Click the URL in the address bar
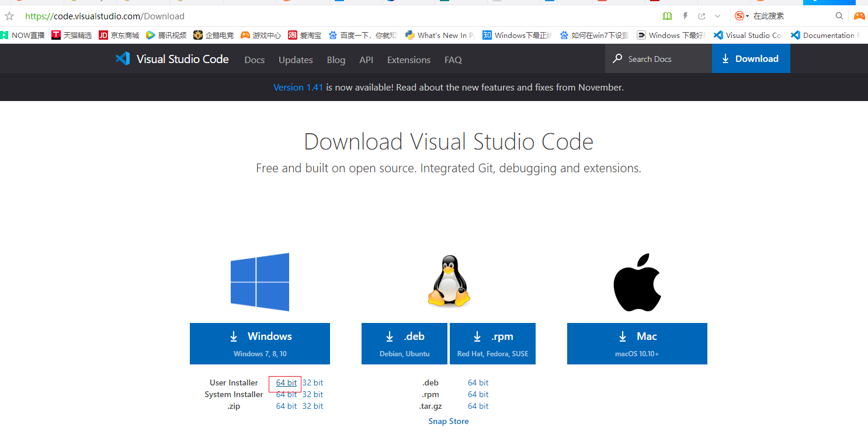The width and height of the screenshot is (868, 438). coord(105,16)
